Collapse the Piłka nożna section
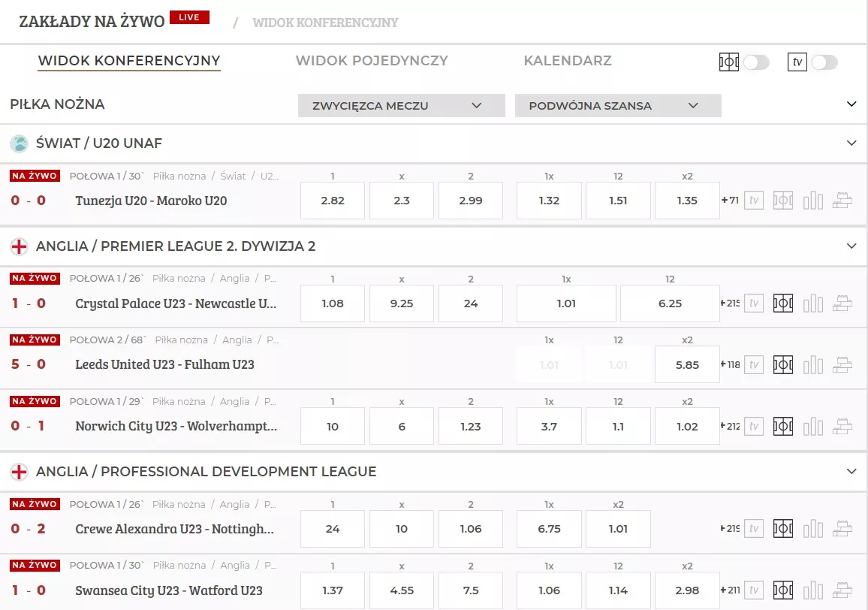The width and height of the screenshot is (868, 610). coord(851,104)
